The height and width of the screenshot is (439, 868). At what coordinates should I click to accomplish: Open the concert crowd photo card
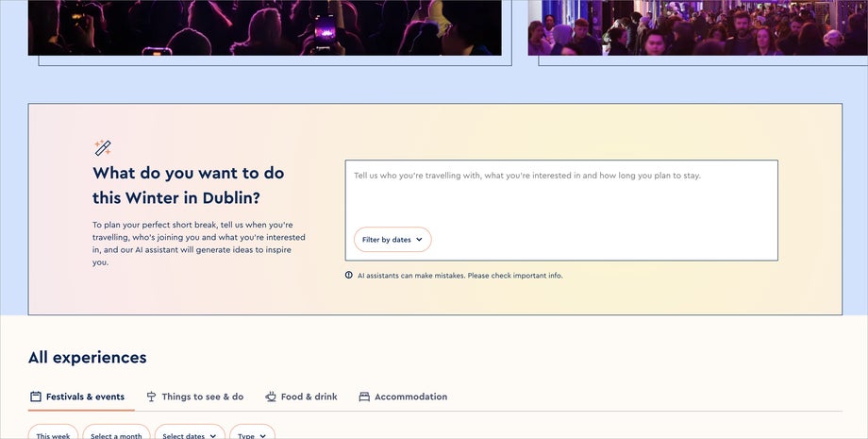(264, 27)
